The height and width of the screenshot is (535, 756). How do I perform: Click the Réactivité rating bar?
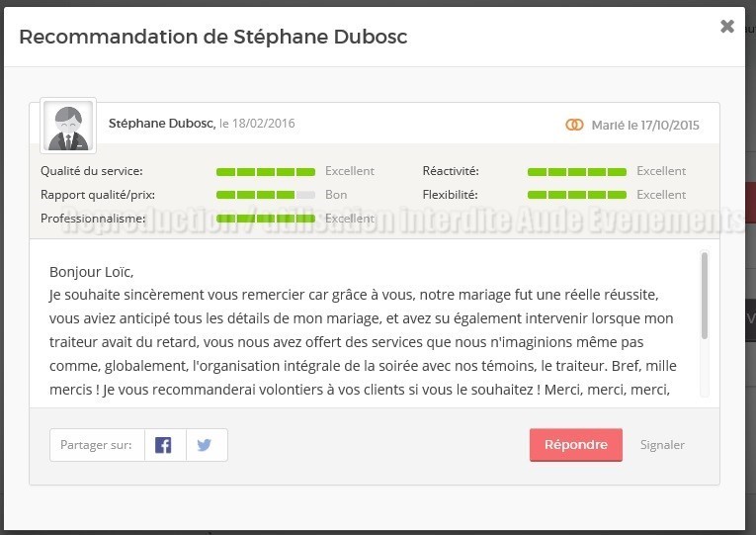tap(577, 172)
